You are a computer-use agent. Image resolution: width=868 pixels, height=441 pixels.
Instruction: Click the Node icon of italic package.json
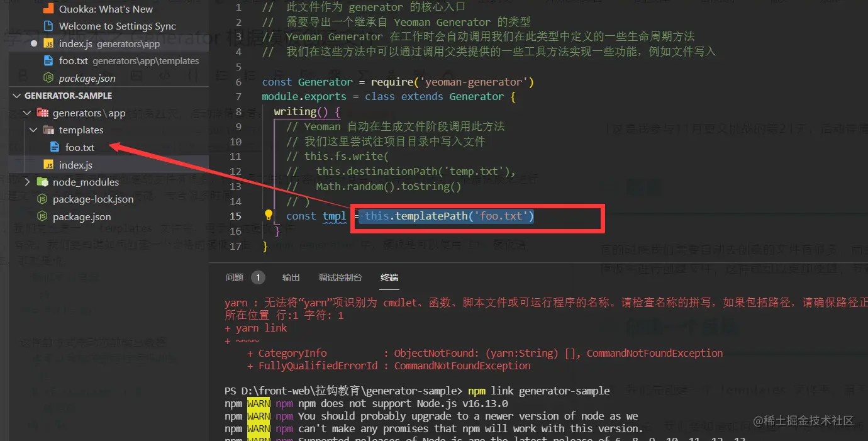[x=48, y=79]
